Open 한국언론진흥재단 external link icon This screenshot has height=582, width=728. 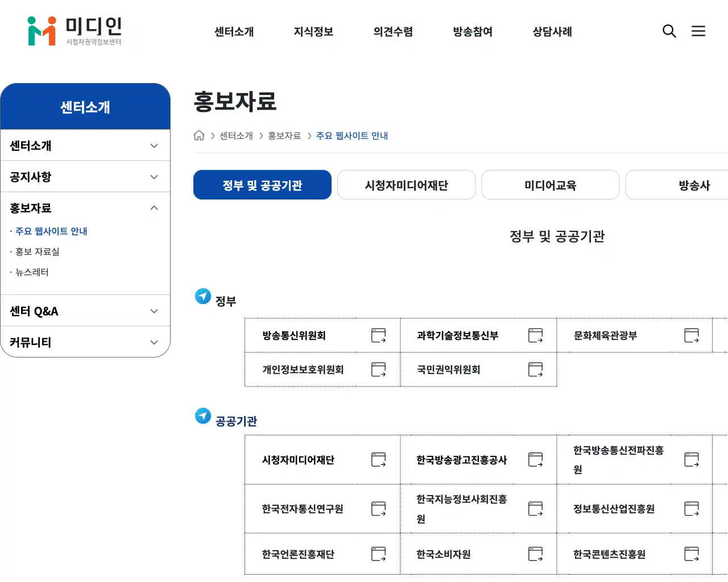pyautogui.click(x=378, y=553)
